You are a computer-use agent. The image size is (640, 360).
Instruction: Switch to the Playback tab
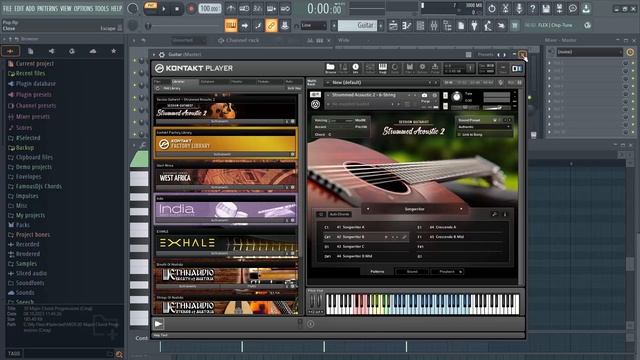pos(447,271)
